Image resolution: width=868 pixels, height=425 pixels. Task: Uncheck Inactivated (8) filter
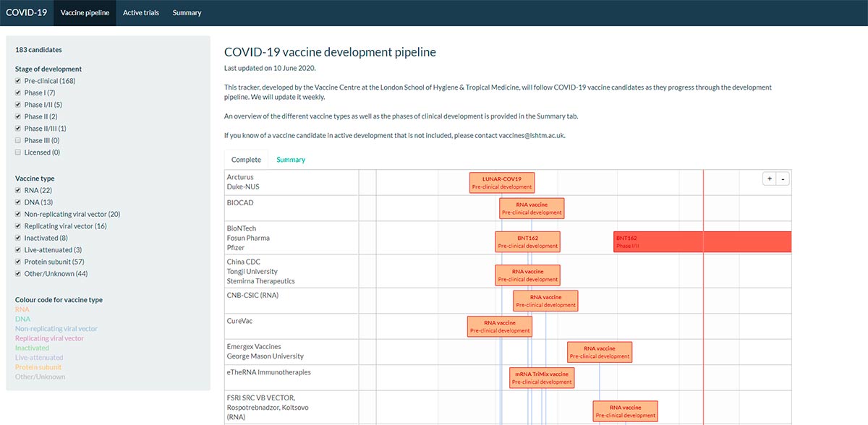tap(18, 238)
